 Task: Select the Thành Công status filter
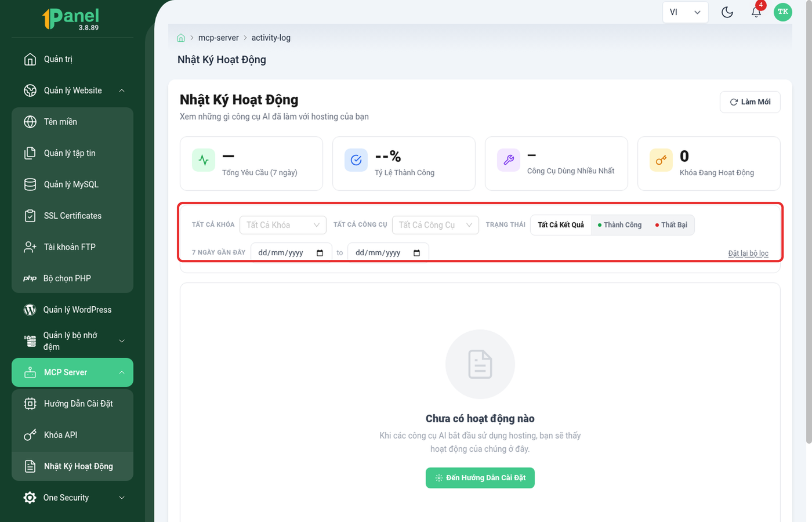(619, 225)
